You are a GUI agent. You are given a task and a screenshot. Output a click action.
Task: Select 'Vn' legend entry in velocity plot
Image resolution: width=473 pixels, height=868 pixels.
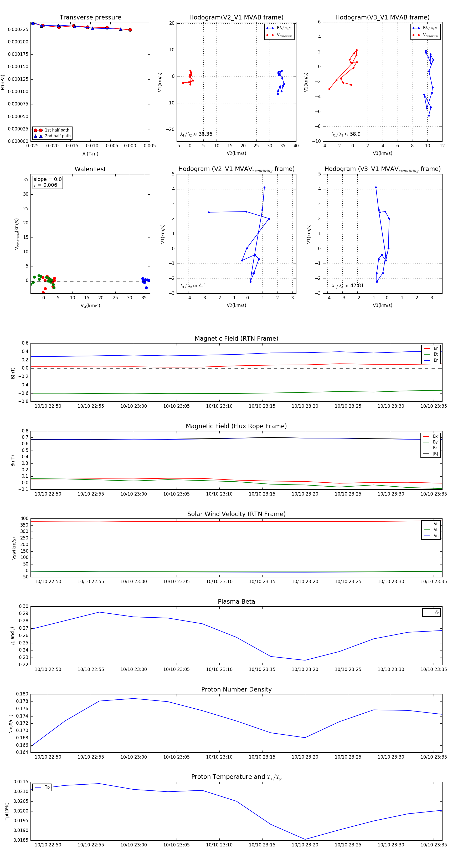tap(431, 536)
